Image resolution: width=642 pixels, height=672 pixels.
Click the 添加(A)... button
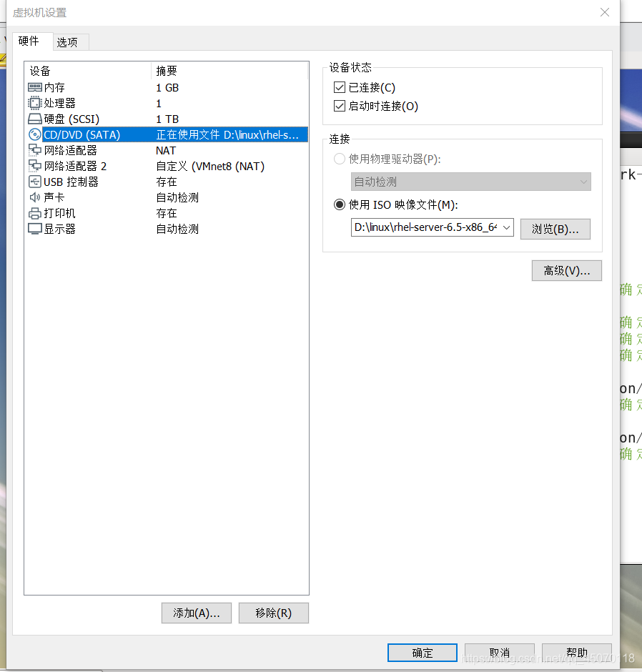tap(197, 613)
